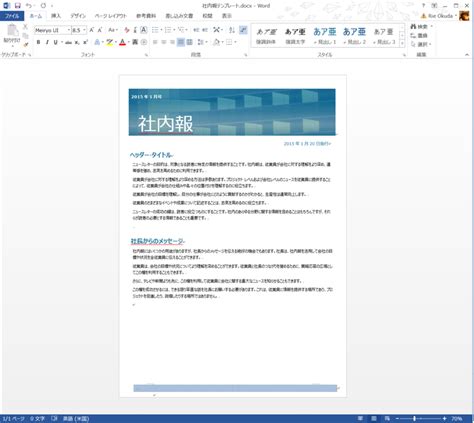Switch to the Design (デザイン) tab

point(78,16)
